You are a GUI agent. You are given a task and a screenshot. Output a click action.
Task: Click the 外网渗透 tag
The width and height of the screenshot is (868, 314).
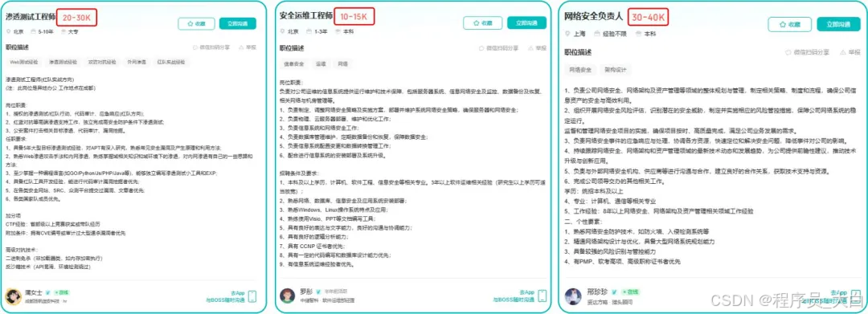click(137, 63)
